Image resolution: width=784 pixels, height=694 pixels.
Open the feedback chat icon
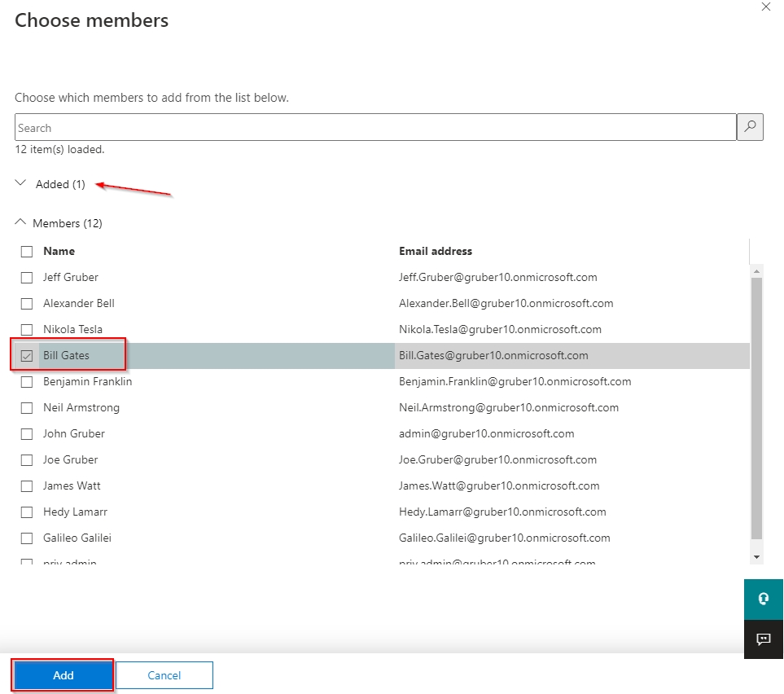click(x=764, y=639)
